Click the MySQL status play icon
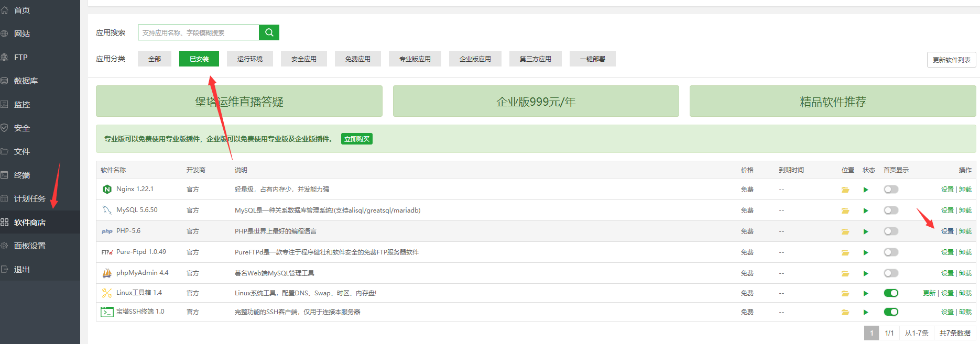Image resolution: width=980 pixels, height=344 pixels. point(866,210)
